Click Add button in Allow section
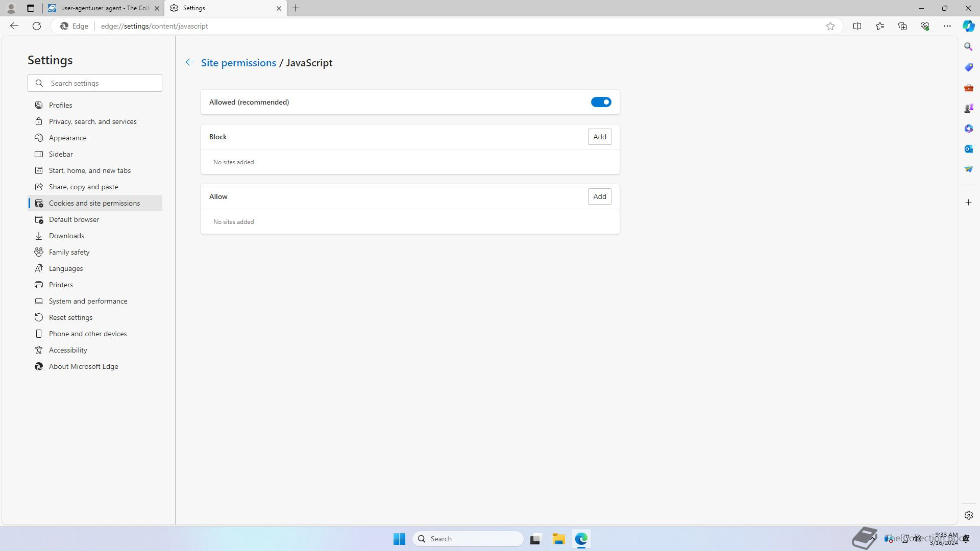980x551 pixels. click(599, 196)
